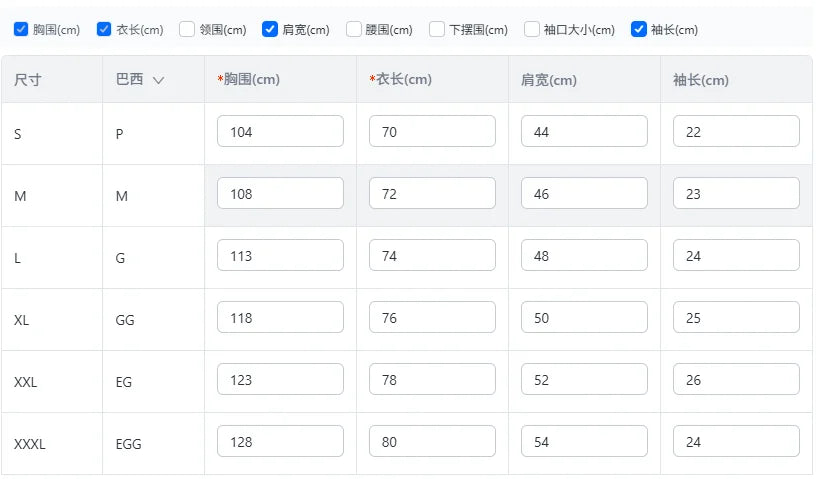
Task: Click the size M 肩宽 field containing 46
Action: tap(584, 194)
